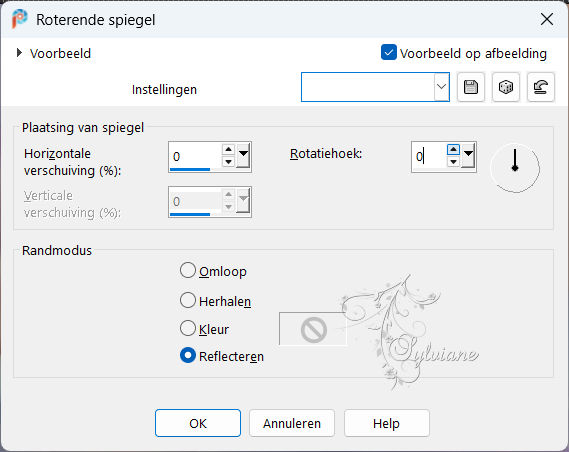The image size is (569, 452).
Task: Select the Reflecteren radio button
Action: (188, 356)
